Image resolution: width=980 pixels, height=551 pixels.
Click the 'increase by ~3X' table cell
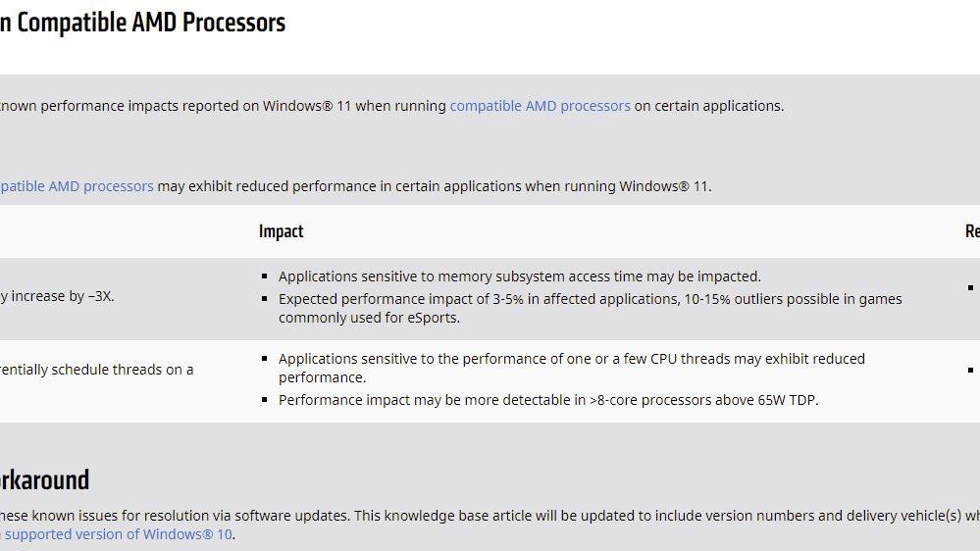click(x=57, y=295)
